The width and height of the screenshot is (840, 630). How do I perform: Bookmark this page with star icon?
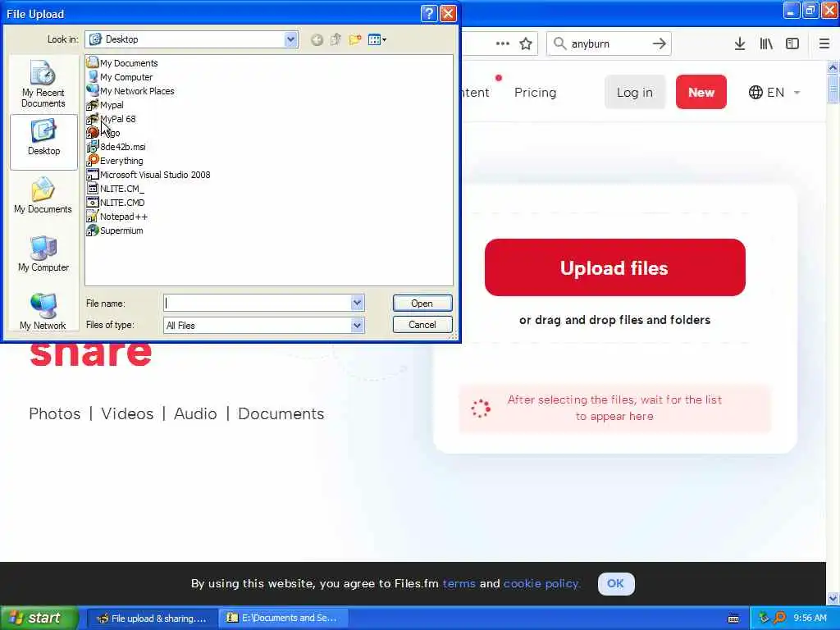pos(526,44)
